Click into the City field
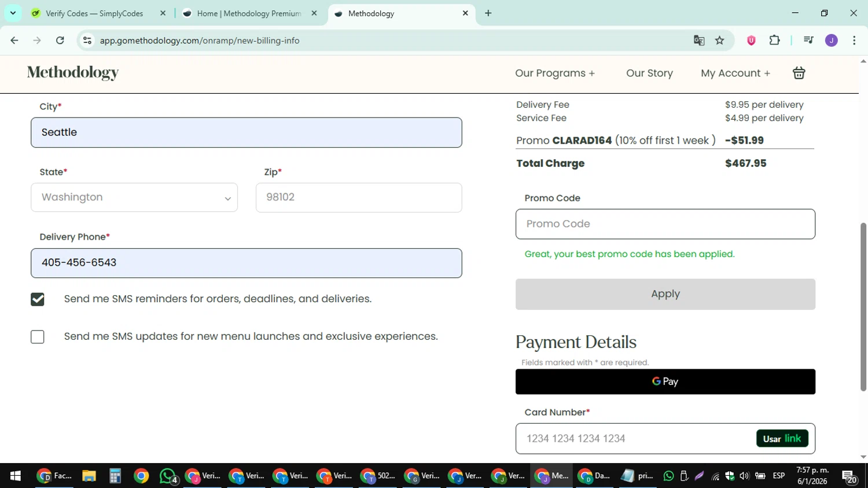Image resolution: width=868 pixels, height=488 pixels. tap(247, 133)
